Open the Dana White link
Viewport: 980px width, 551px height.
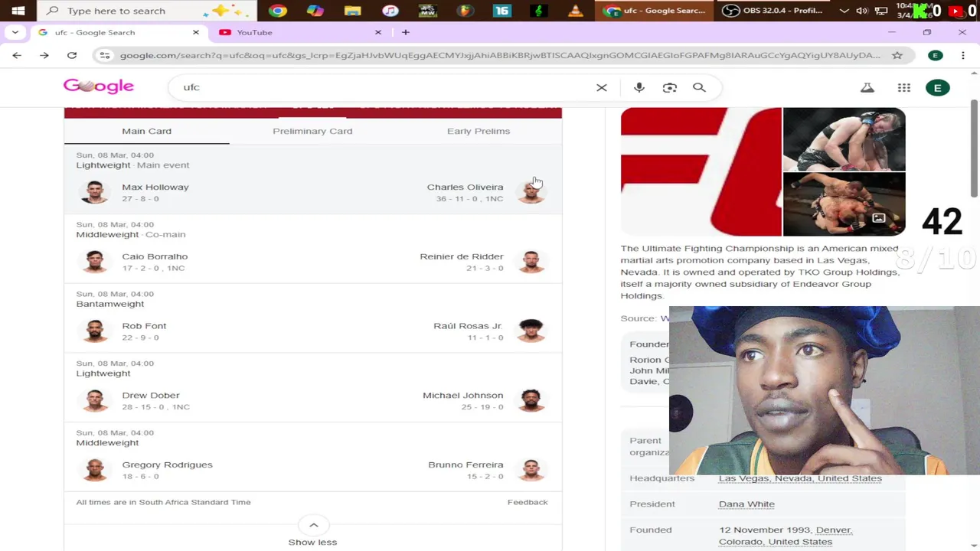[x=746, y=504]
